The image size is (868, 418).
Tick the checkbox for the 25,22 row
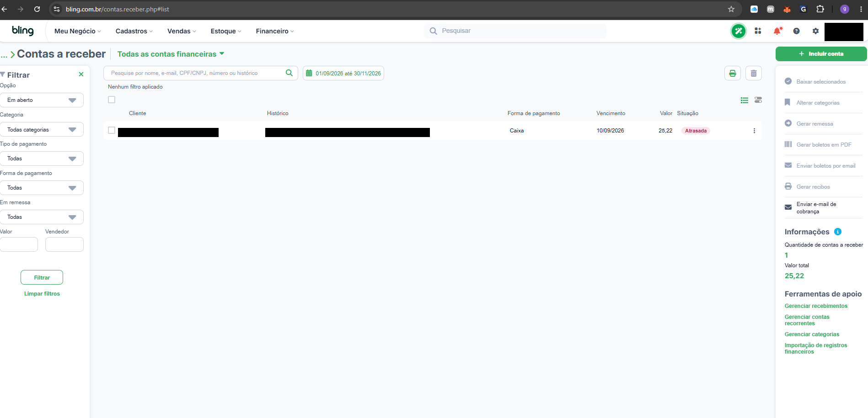click(112, 130)
